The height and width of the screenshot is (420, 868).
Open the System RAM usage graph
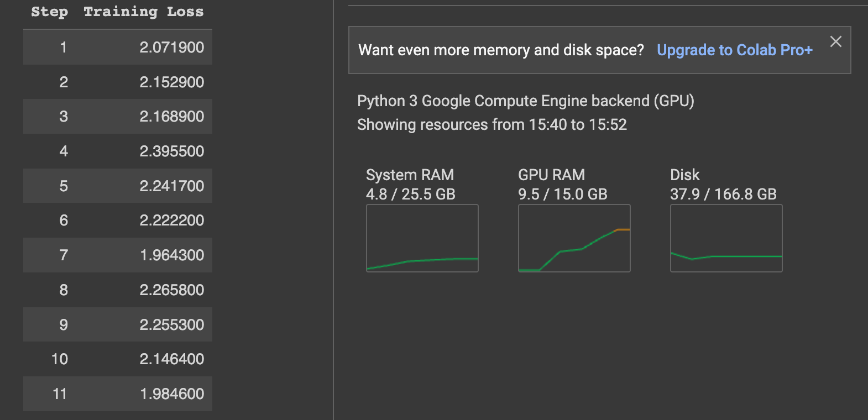click(422, 238)
